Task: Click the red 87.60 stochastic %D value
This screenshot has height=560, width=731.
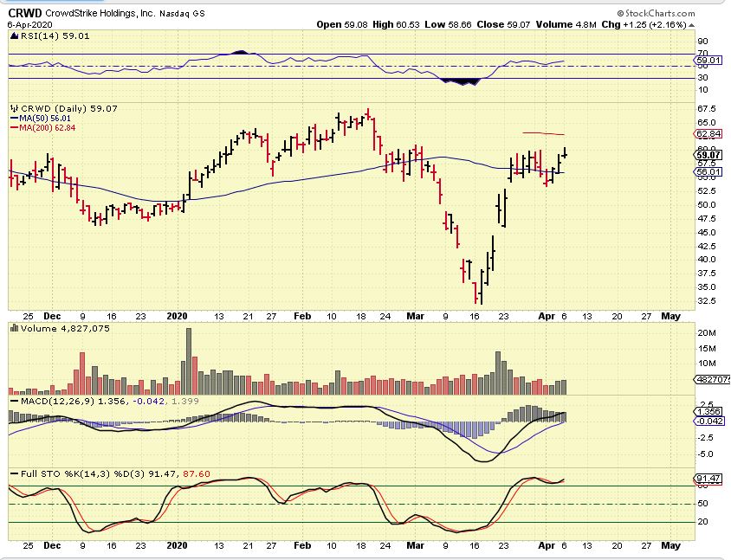Action: (197, 473)
